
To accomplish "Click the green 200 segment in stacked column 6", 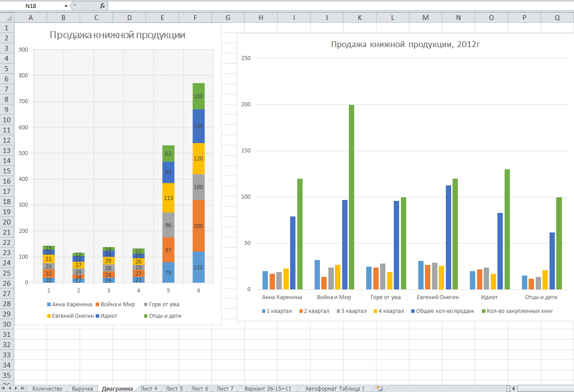I will pos(198,226).
